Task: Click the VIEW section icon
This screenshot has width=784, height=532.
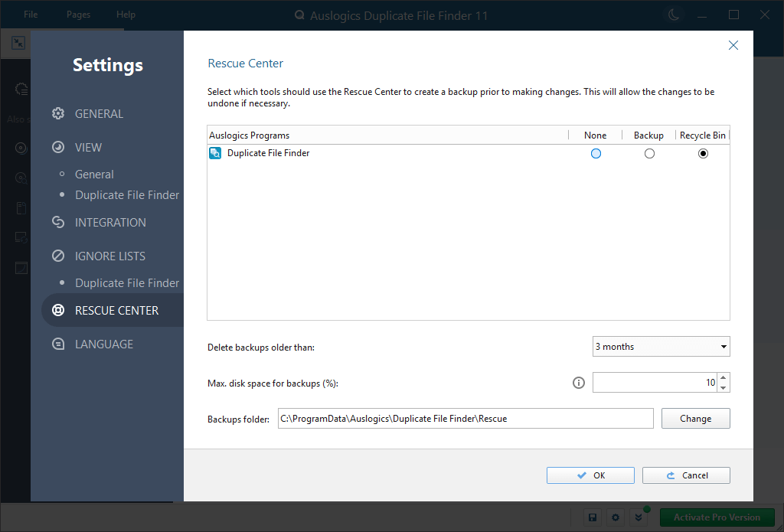Action: tap(58, 147)
